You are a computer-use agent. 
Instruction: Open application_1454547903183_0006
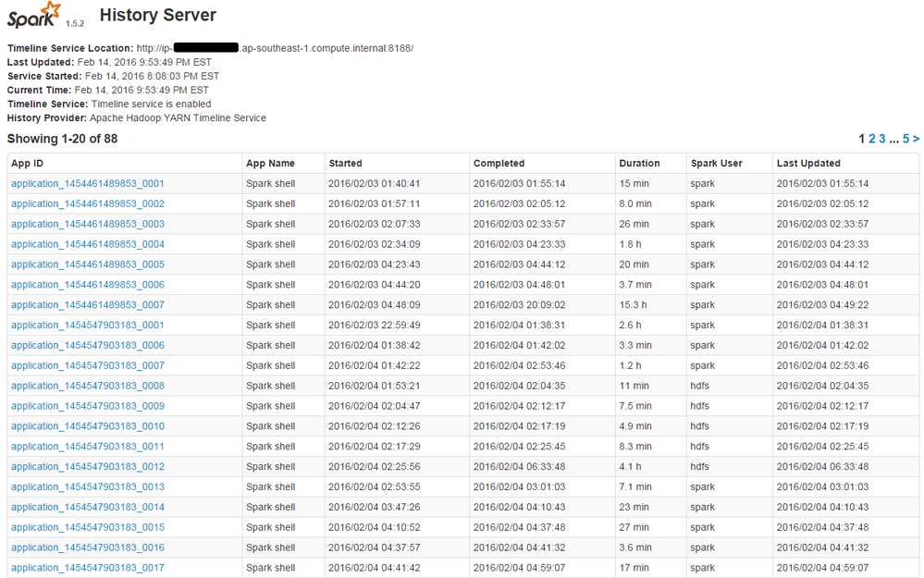[x=87, y=345]
